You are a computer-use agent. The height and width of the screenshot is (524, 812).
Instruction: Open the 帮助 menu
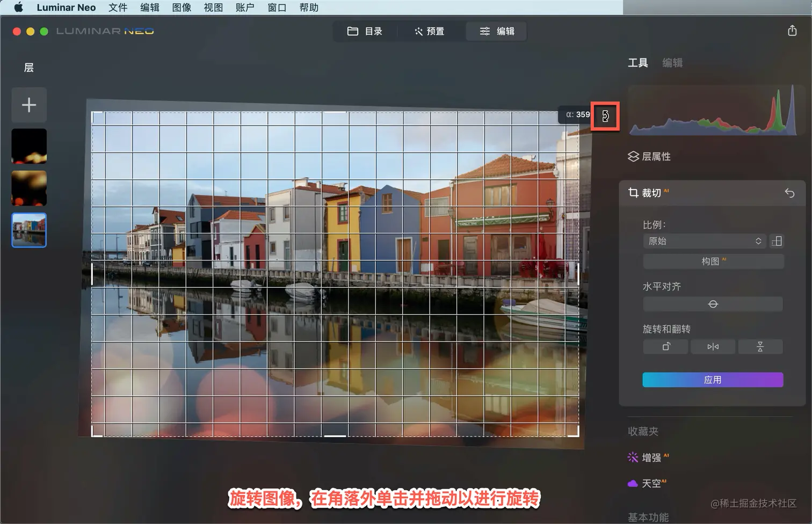click(309, 8)
